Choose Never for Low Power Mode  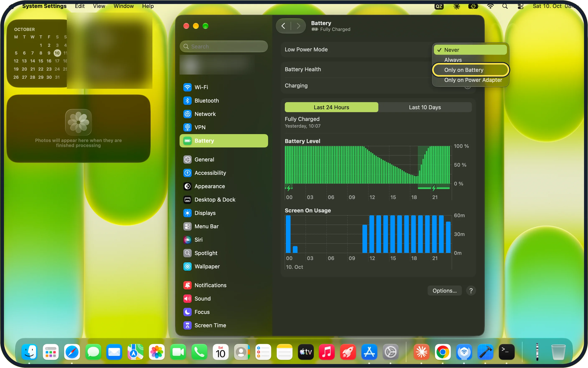point(470,50)
